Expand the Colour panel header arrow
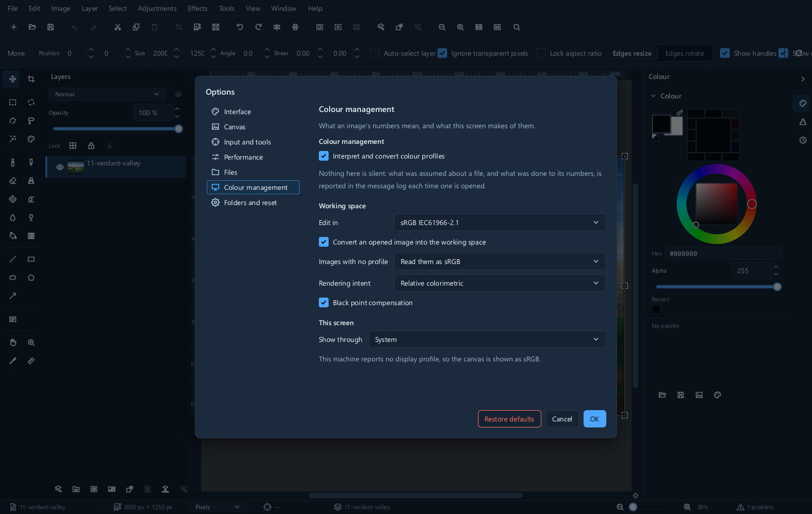The image size is (812, 514). (803, 79)
